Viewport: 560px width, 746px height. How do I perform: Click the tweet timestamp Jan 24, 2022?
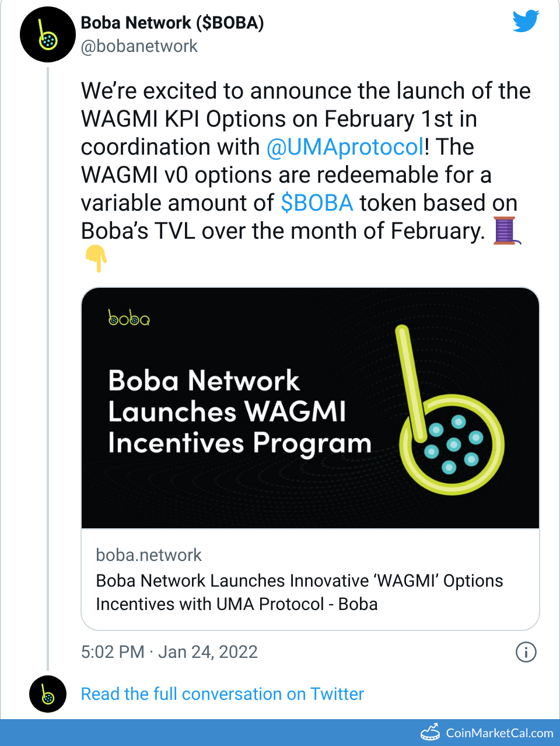(170, 652)
